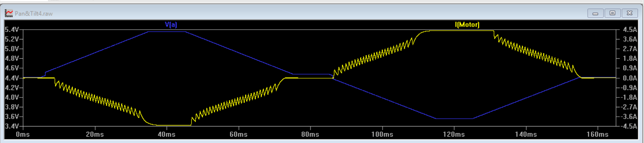Click the 4.4V left axis label
This screenshot has width=644, height=143.
[12, 78]
